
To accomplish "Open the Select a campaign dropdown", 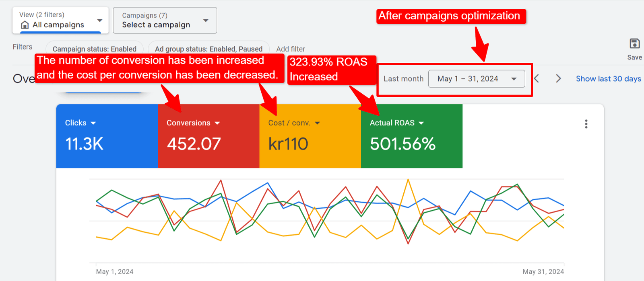I will click(205, 21).
